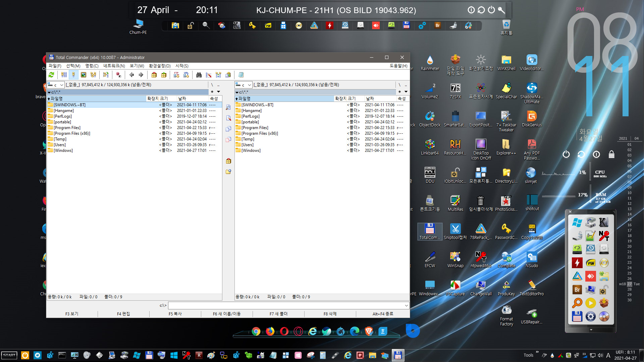Toggle Tree view mode in toolbar

coord(93,75)
